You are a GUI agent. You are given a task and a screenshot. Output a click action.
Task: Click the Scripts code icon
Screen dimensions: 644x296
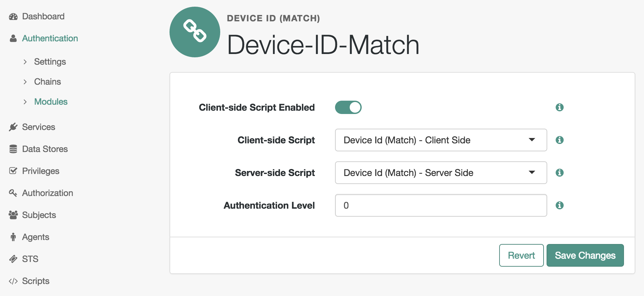[13, 281]
